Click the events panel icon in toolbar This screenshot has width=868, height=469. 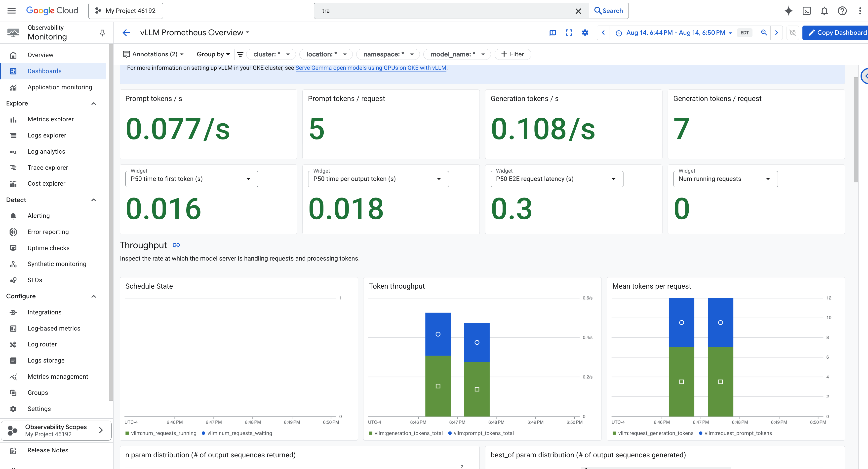[x=552, y=33]
